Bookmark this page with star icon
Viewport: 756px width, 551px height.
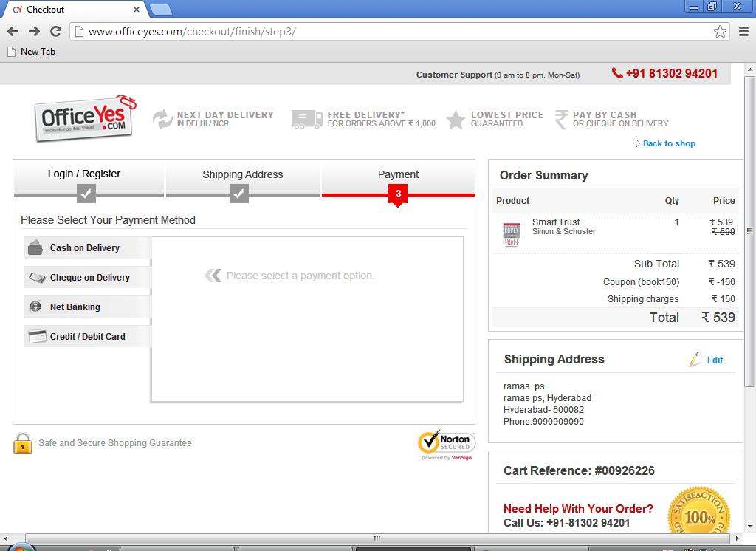click(720, 31)
